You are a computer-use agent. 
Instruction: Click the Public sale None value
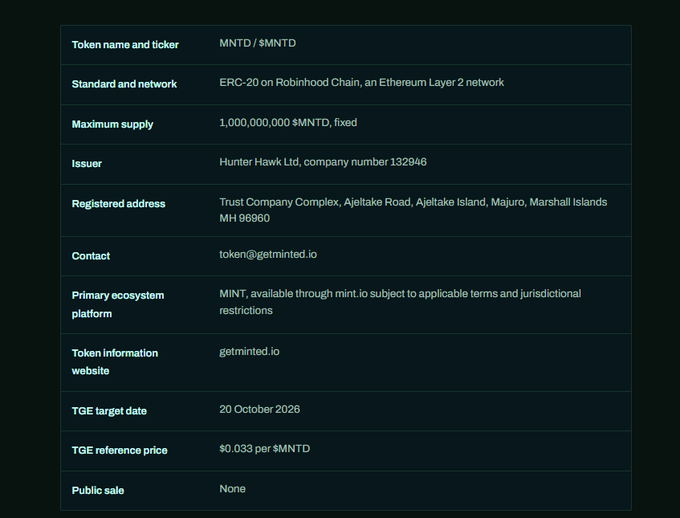coord(232,489)
